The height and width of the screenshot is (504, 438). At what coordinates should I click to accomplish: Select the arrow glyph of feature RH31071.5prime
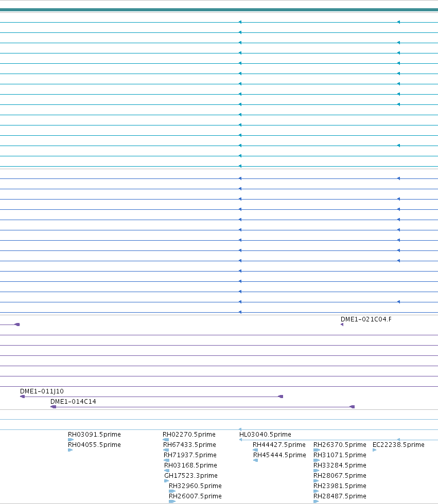317,460
